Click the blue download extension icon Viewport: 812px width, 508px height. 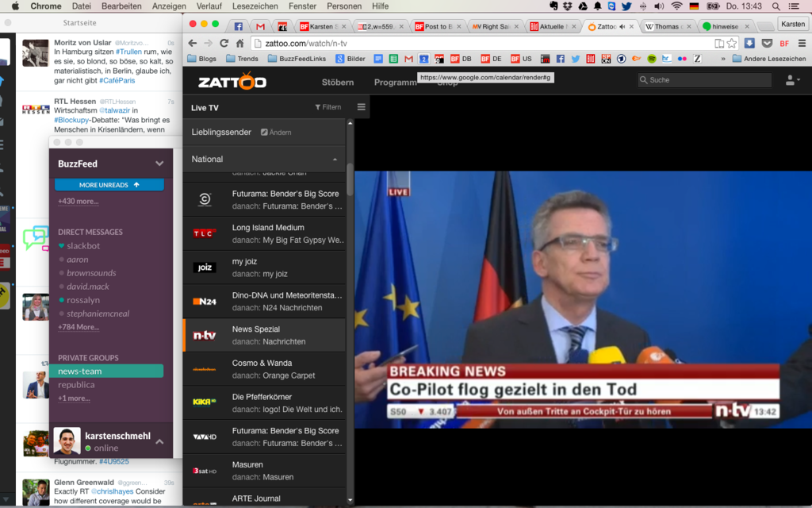click(749, 43)
